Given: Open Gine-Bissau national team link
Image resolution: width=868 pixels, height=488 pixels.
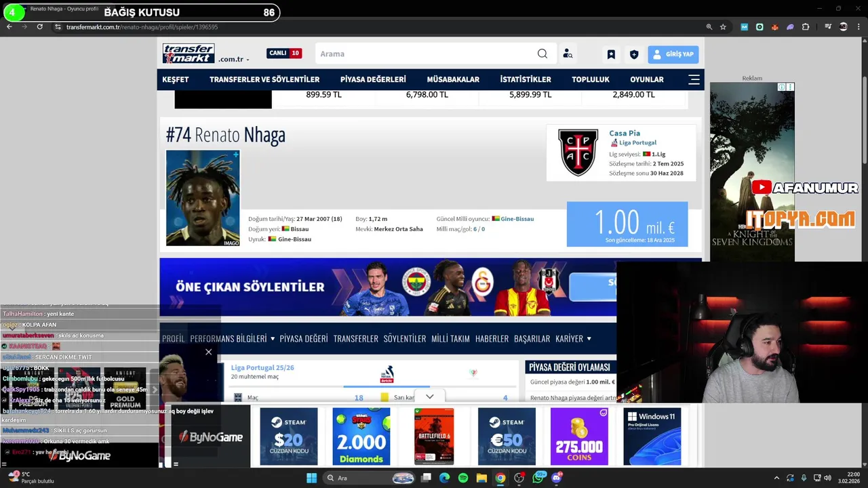Looking at the screenshot, I should 517,219.
